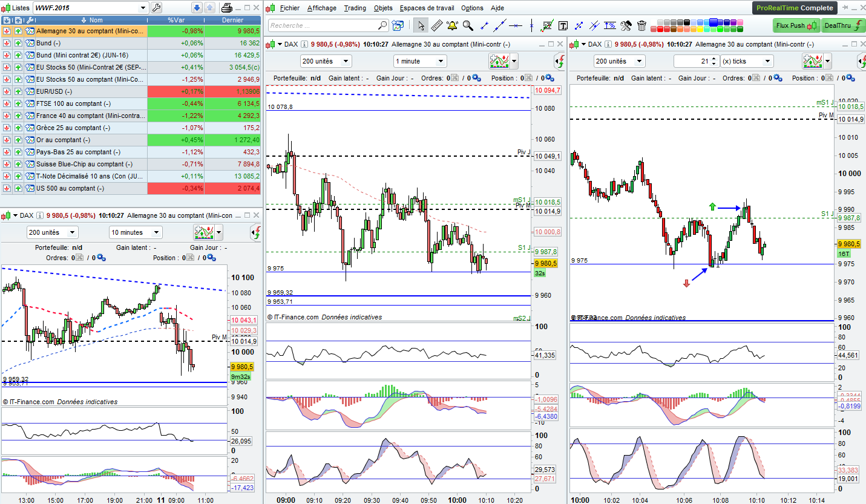Select the Suisse Blue-Chip au comptant row
The height and width of the screenshot is (504, 866).
pos(131,164)
